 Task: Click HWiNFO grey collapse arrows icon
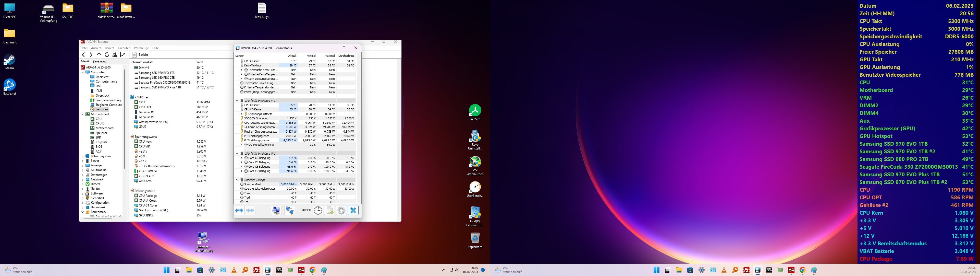point(250,210)
